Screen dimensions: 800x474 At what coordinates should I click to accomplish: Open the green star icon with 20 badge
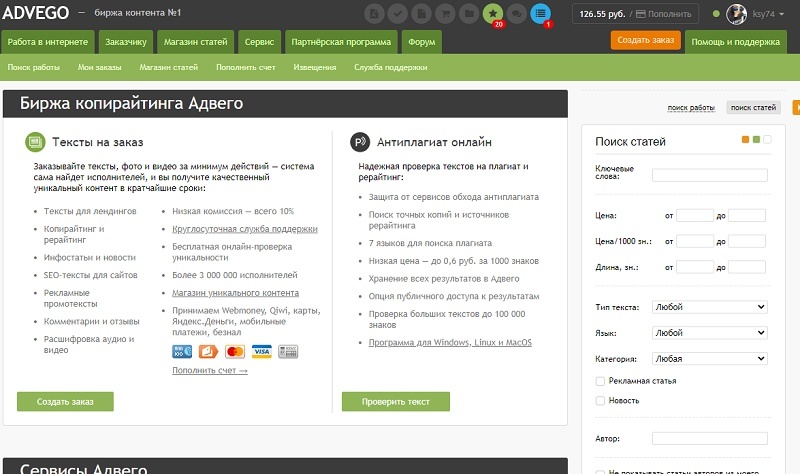click(x=493, y=14)
